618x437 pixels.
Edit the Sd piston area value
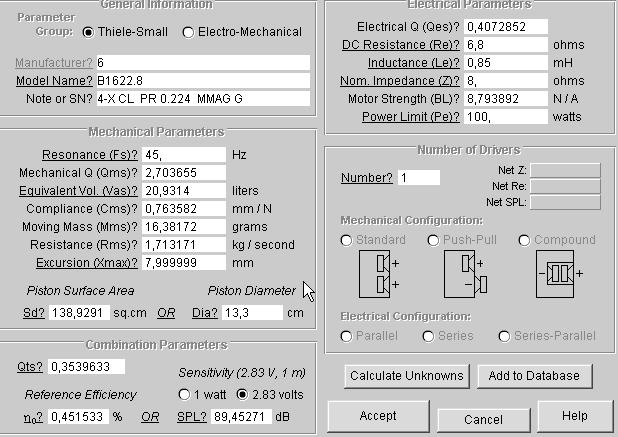point(79,313)
